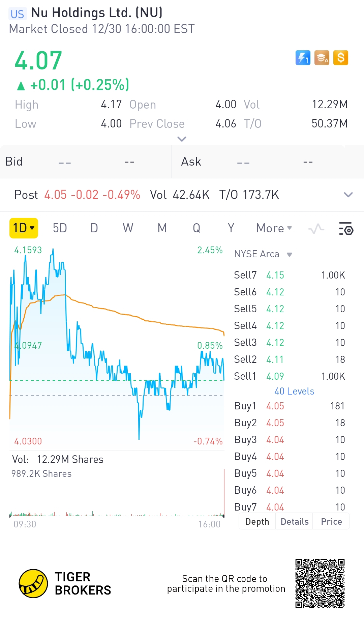
Task: Select the 5D chart timeframe
Action: (x=60, y=228)
